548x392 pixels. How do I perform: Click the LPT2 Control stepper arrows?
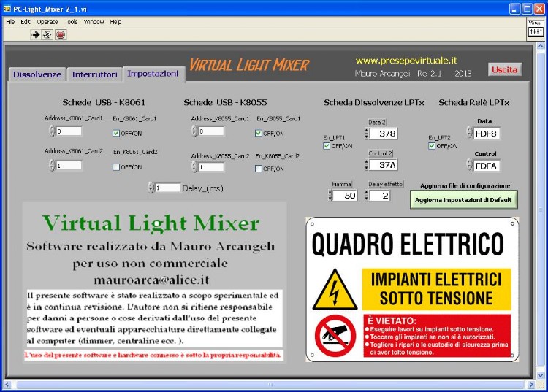coord(469,164)
